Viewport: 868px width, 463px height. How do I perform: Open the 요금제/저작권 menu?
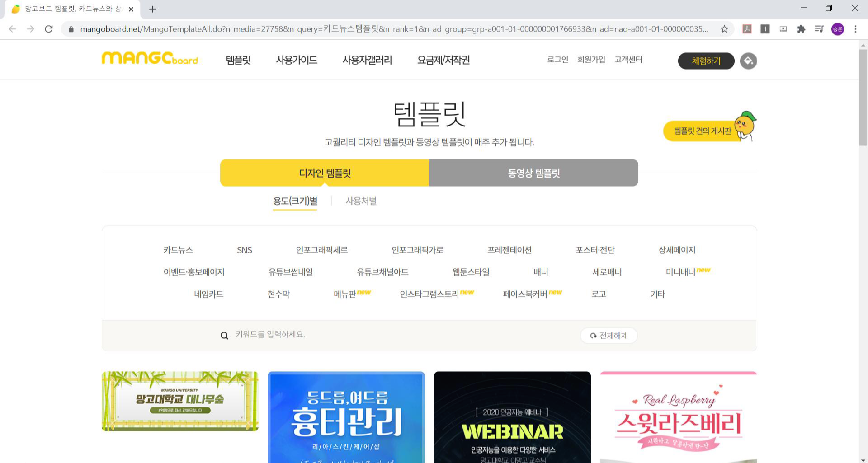click(443, 60)
